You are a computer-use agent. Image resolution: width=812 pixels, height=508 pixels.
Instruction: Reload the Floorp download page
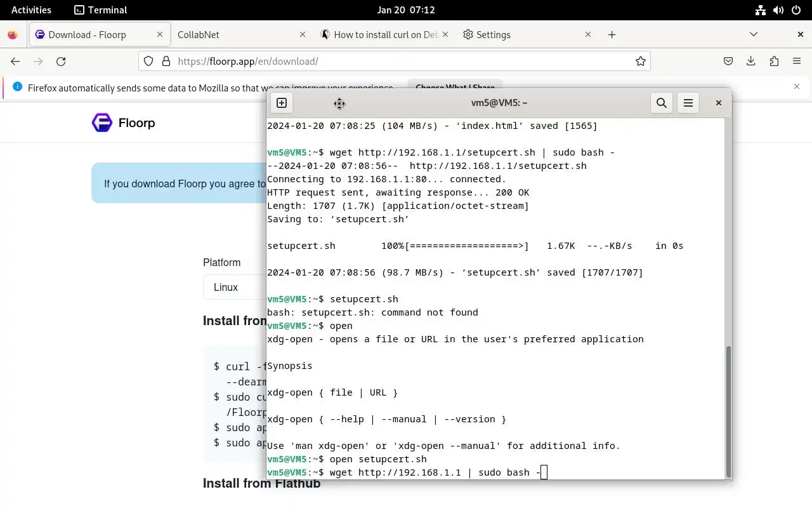[x=61, y=61]
